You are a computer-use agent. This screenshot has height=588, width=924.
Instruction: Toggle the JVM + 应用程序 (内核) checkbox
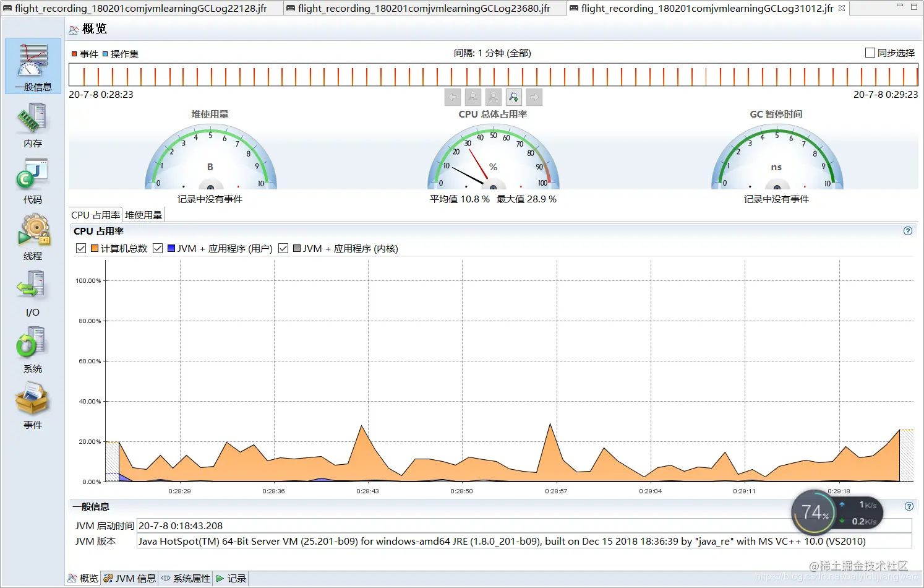click(x=283, y=248)
